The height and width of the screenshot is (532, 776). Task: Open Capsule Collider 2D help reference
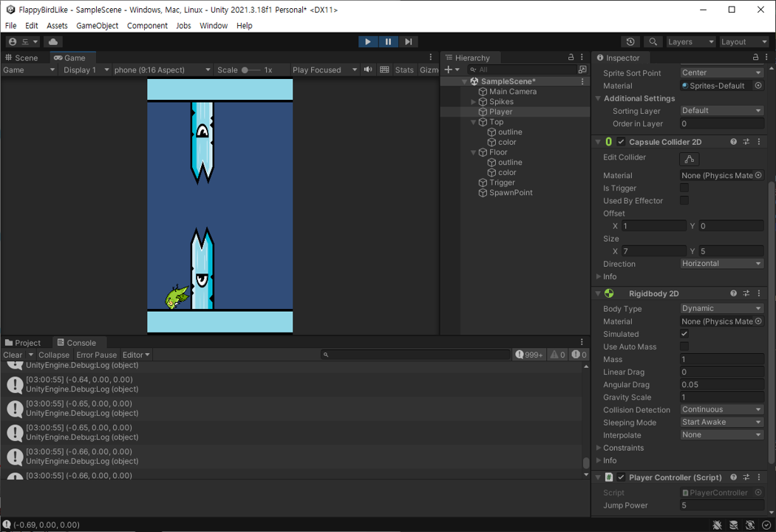point(733,142)
